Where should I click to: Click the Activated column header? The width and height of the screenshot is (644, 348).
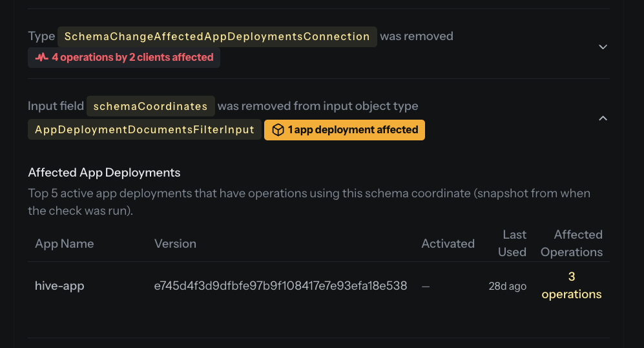coord(448,244)
